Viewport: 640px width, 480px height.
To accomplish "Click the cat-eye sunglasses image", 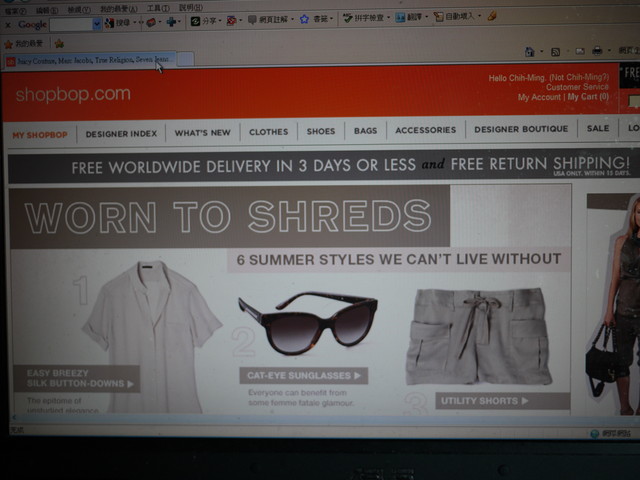I will (x=308, y=322).
